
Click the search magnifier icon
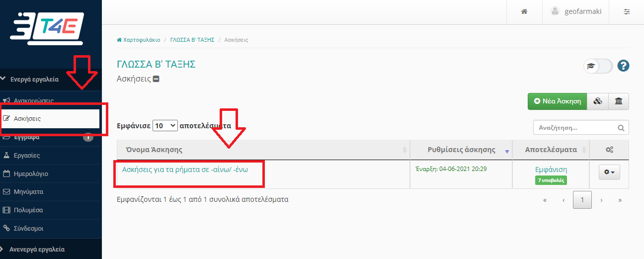click(x=621, y=128)
